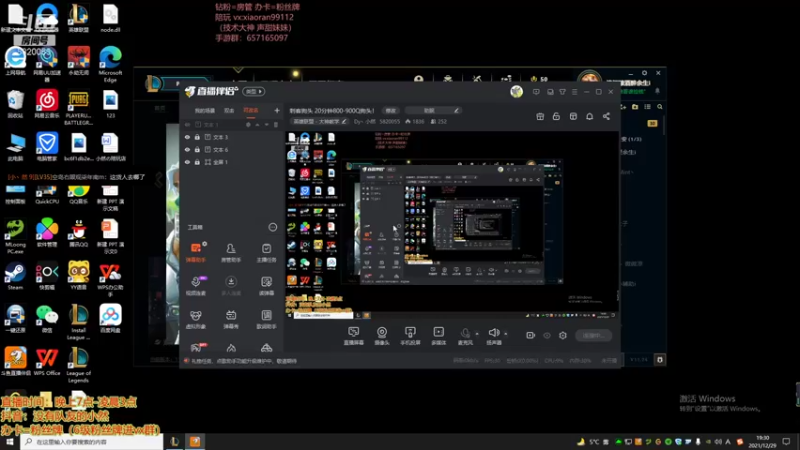Hide the 文本 3 layer

click(187, 137)
